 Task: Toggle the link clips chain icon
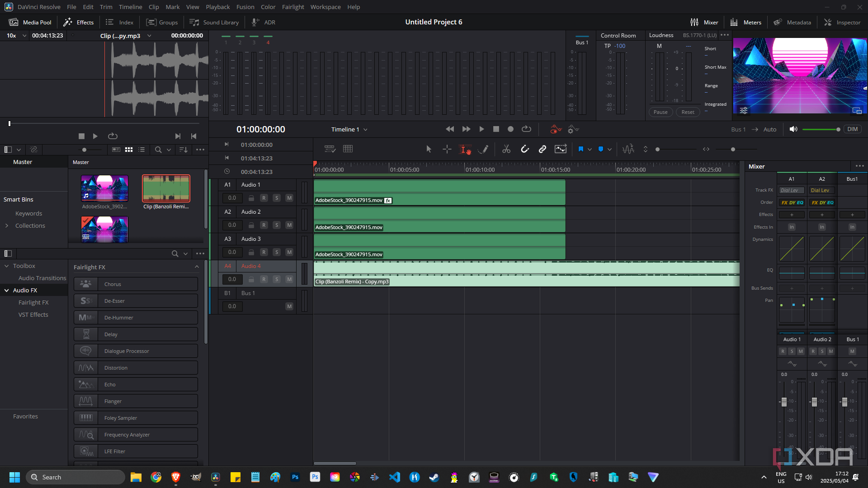coord(542,149)
